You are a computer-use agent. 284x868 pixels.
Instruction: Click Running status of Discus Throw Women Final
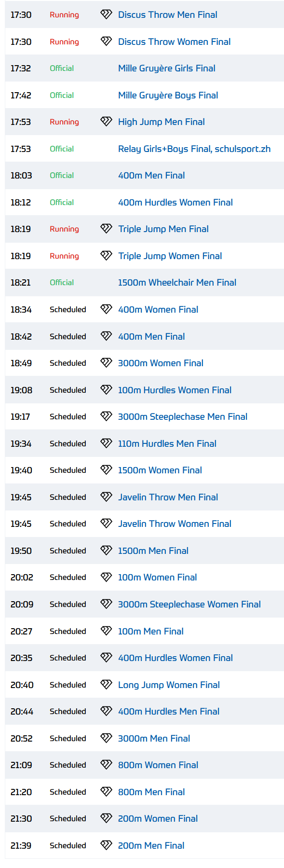tap(64, 42)
